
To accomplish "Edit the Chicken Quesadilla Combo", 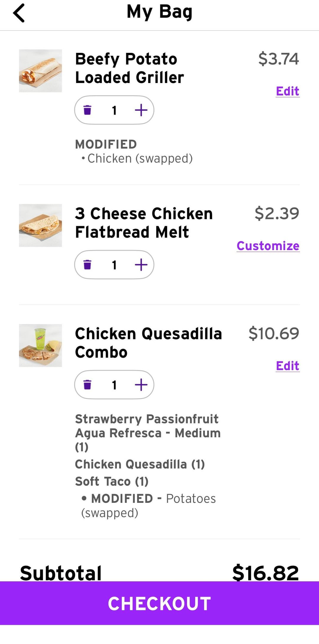I will (287, 366).
